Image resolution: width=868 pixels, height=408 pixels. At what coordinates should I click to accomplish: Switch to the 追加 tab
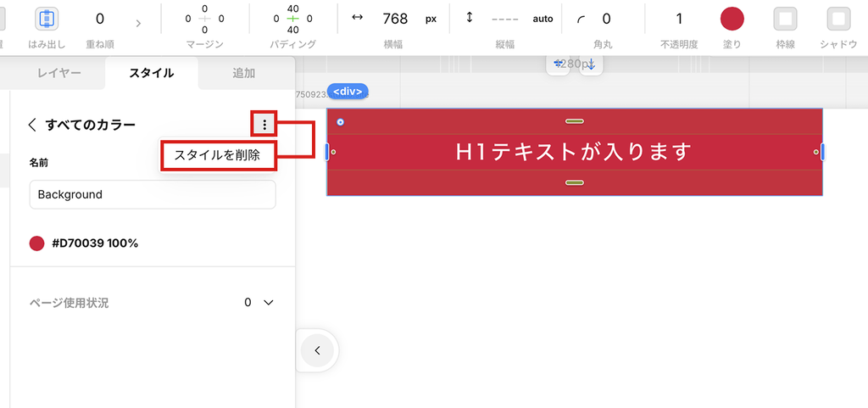point(243,73)
